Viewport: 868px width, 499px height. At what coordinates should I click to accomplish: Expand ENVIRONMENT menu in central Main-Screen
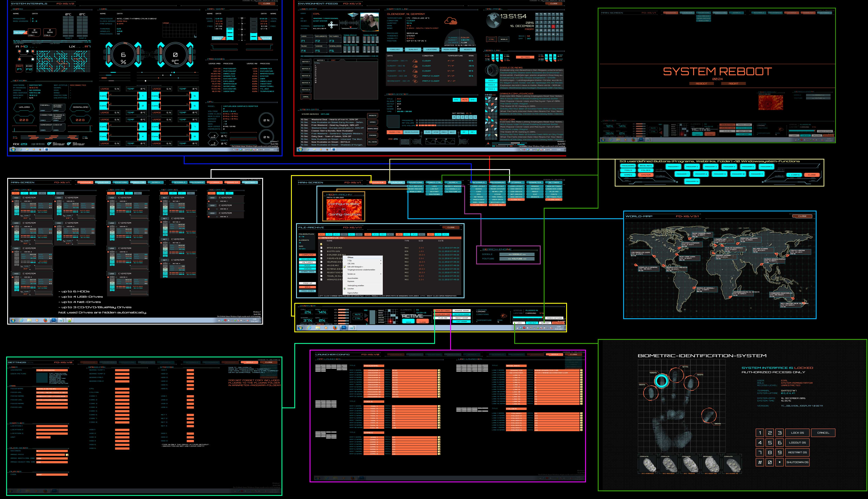click(x=497, y=182)
